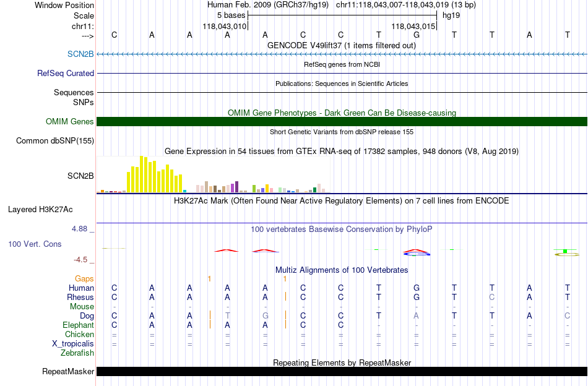Click the -4.5 PhyloP lower limit value
The height and width of the screenshot is (386, 588).
point(80,260)
